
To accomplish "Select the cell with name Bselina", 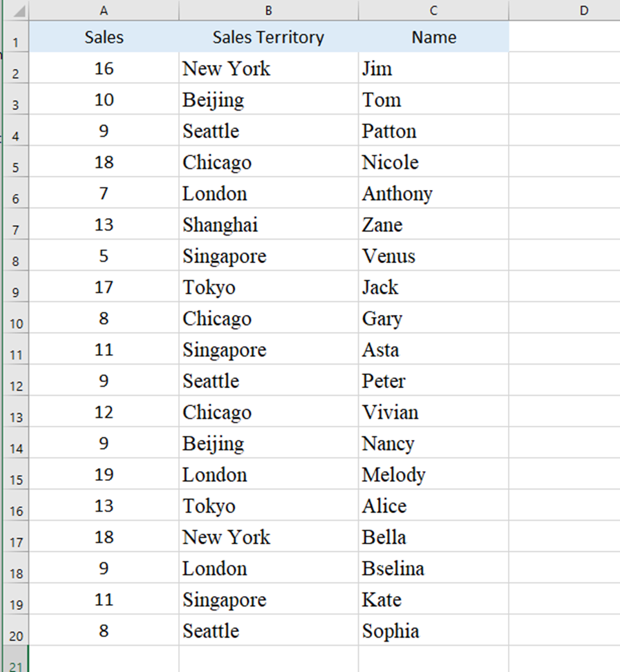I will click(433, 568).
